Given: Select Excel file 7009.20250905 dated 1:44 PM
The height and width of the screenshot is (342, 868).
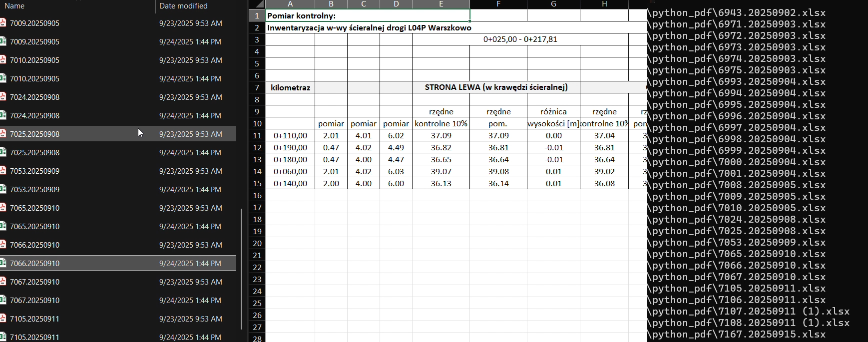Looking at the screenshot, I should (x=118, y=41).
